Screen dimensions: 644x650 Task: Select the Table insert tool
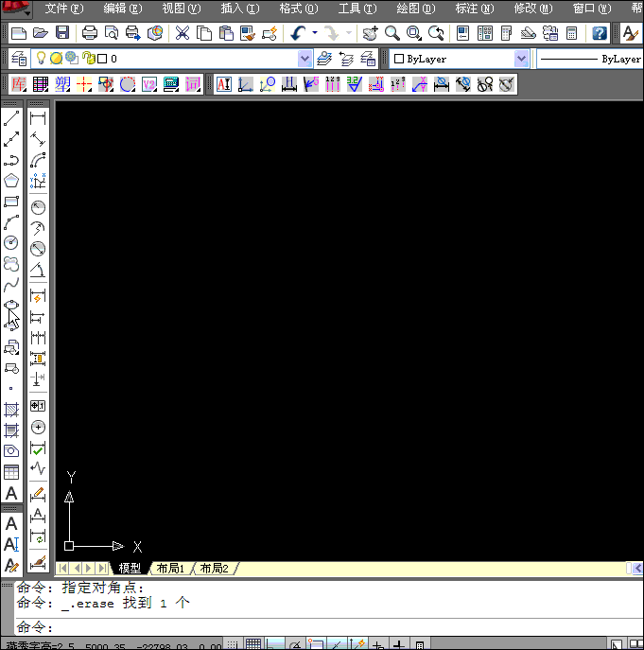[11, 472]
